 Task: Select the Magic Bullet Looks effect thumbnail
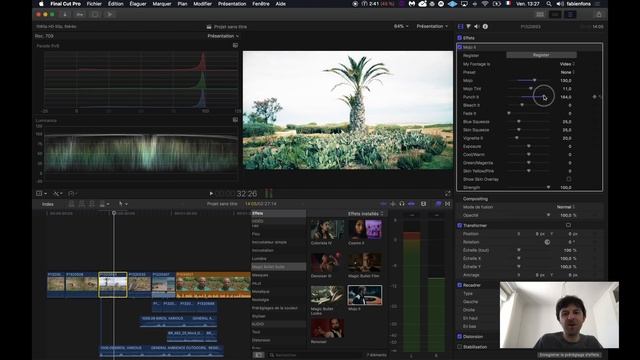coord(327,295)
